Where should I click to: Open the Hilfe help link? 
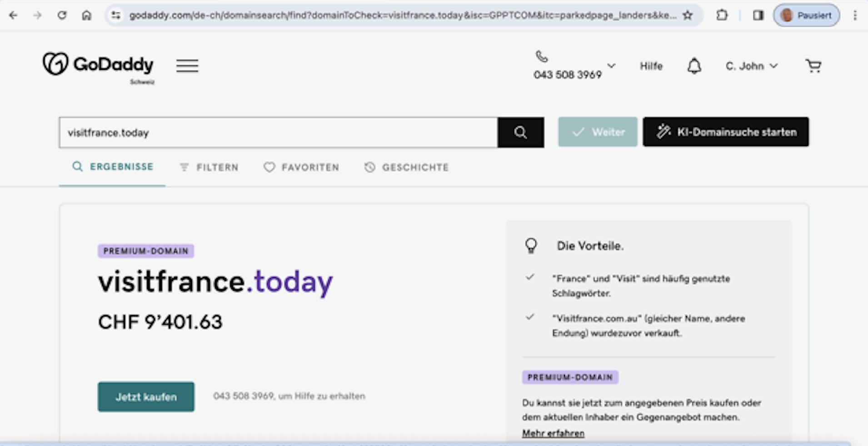point(651,66)
